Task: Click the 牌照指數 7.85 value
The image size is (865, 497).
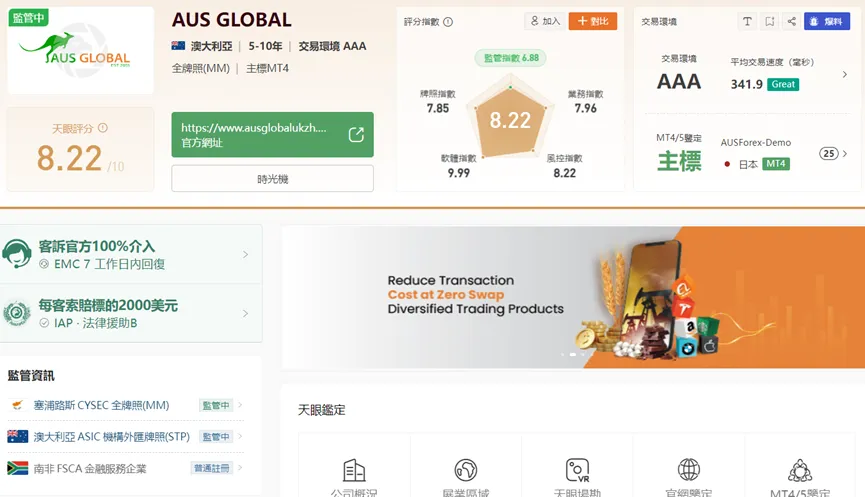Action: pos(437,108)
